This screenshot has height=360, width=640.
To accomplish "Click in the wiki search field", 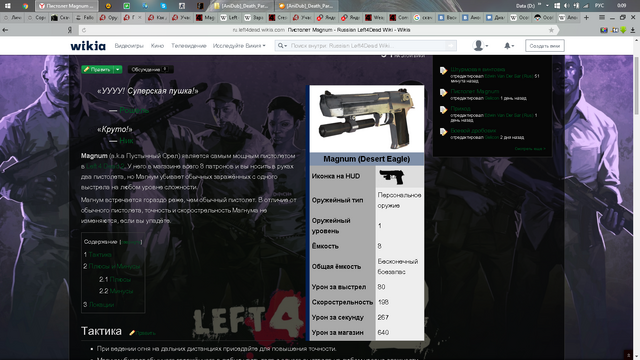I will 367,46.
